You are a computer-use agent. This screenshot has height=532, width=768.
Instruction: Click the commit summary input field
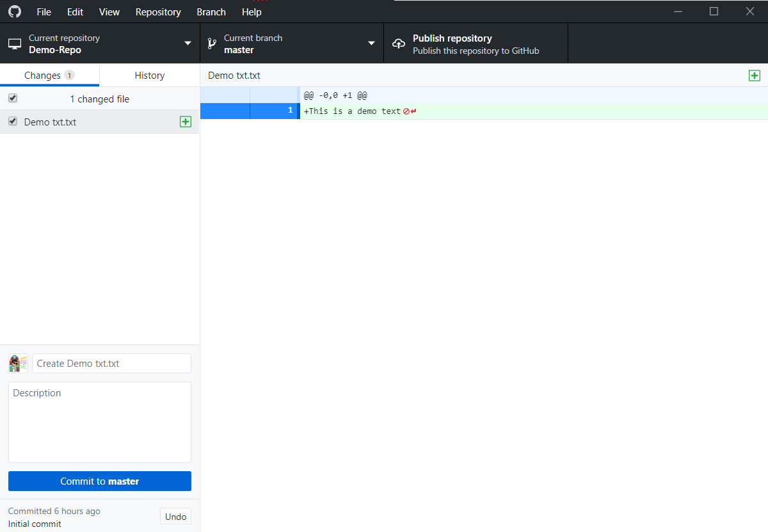click(111, 363)
